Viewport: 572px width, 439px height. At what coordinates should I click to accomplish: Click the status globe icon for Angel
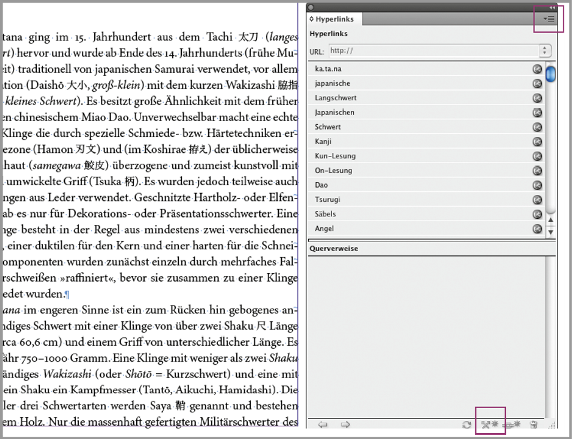[537, 229]
